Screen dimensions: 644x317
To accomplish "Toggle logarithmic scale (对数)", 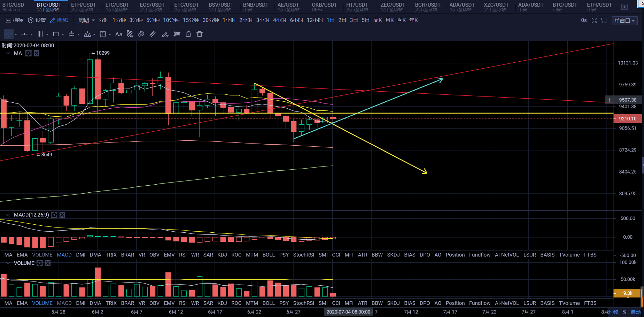I will coord(613,312).
